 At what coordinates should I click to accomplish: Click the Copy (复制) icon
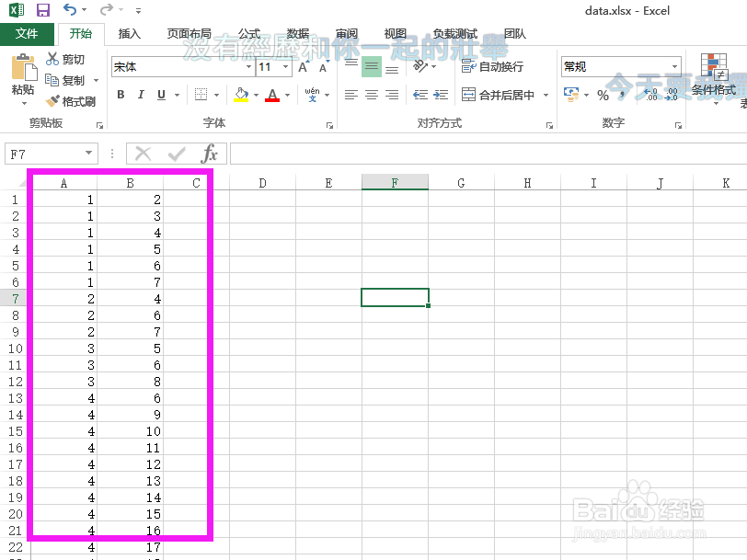click(x=52, y=80)
